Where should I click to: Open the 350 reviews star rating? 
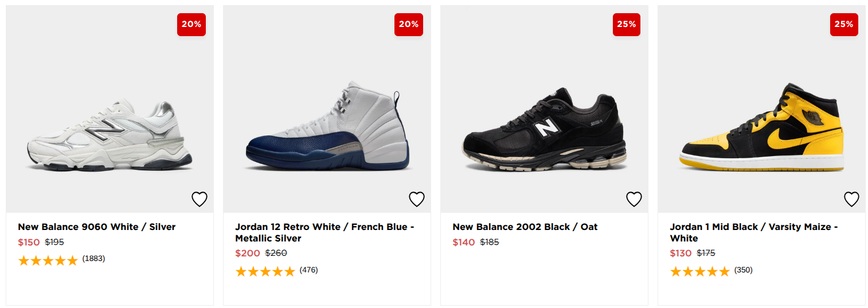[711, 271]
